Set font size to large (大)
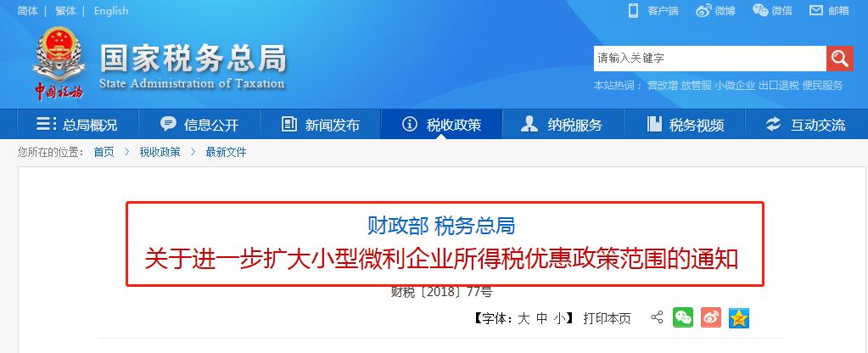868x353 pixels. tap(524, 319)
